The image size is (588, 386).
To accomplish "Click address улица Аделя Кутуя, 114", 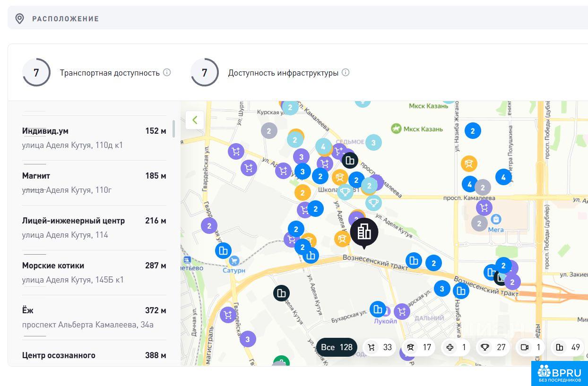I will point(65,235).
